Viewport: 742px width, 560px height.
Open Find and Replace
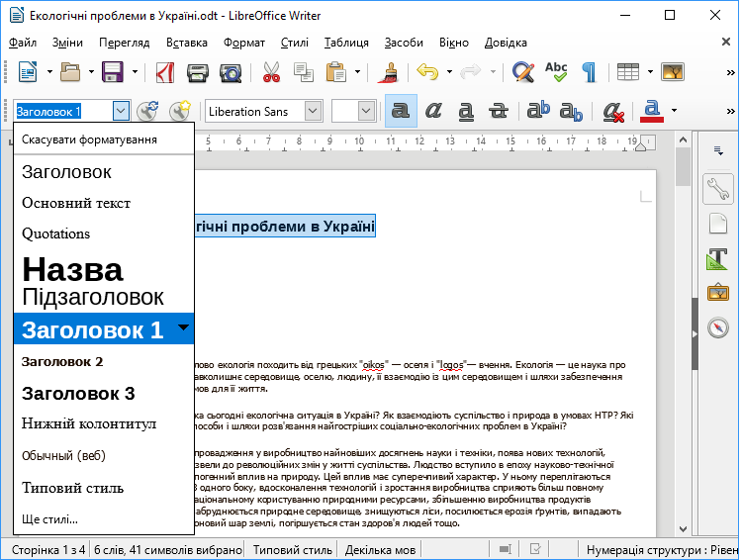click(x=523, y=72)
